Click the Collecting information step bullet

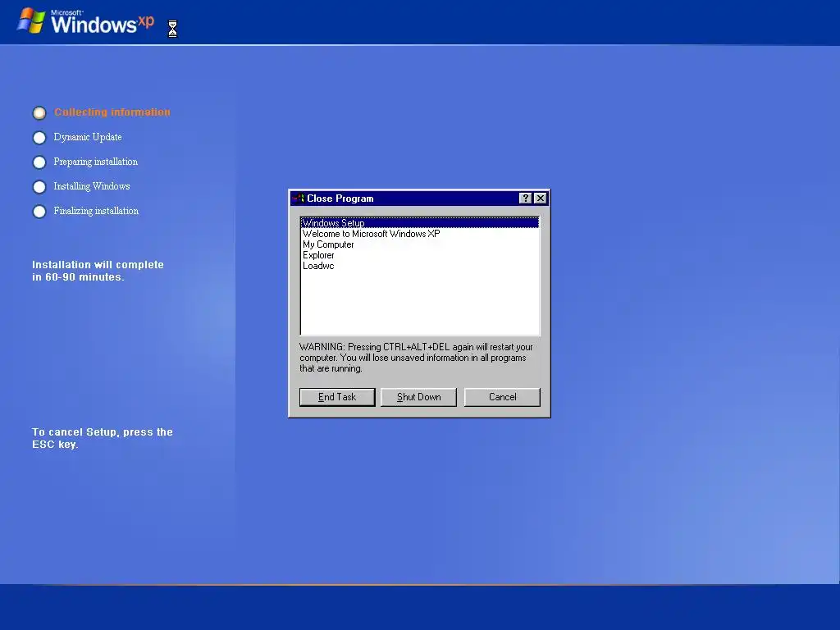[39, 113]
